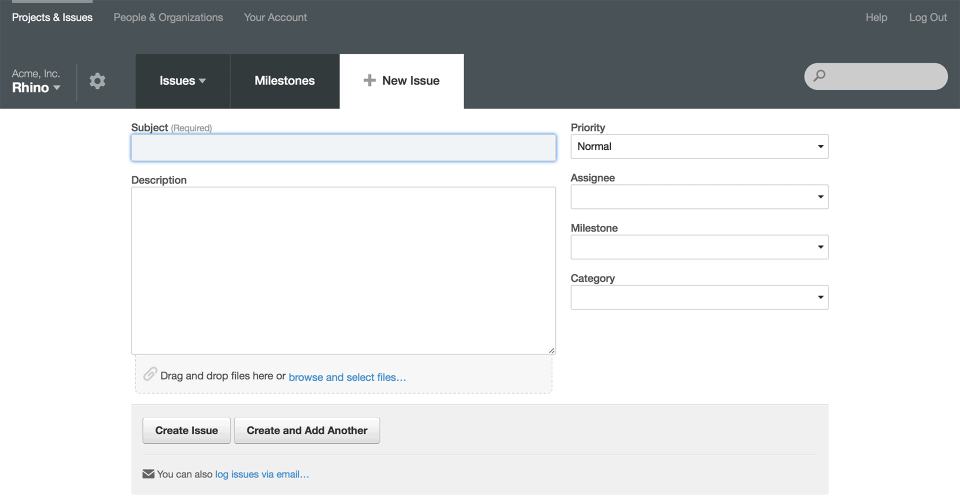Expand the Rhino project switcher arrow
The image size is (960, 502).
[57, 88]
